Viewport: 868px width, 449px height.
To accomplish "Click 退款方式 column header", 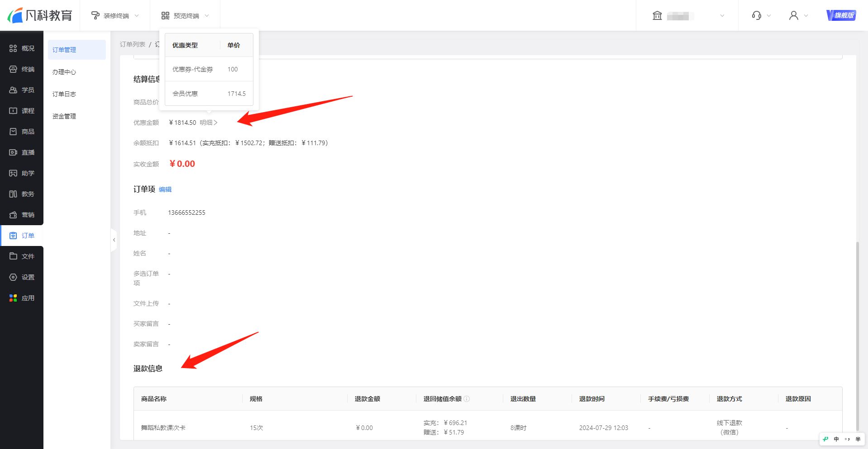I will [x=730, y=399].
